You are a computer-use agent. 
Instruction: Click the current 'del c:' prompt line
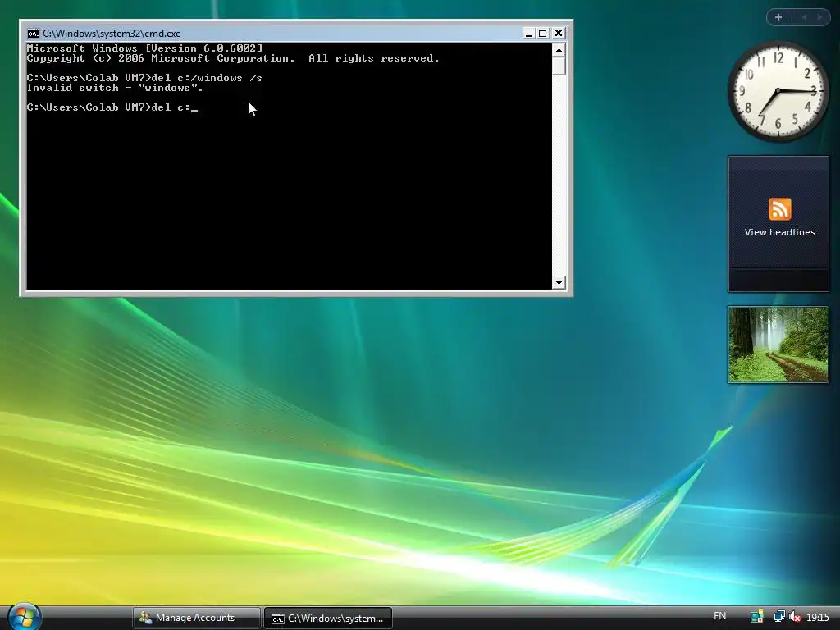(112, 107)
